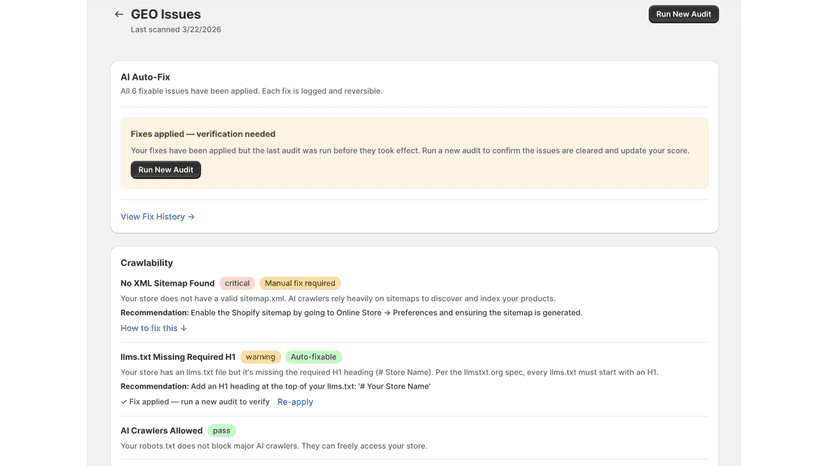
Task: Click the Manual fix required badge
Action: click(x=300, y=283)
